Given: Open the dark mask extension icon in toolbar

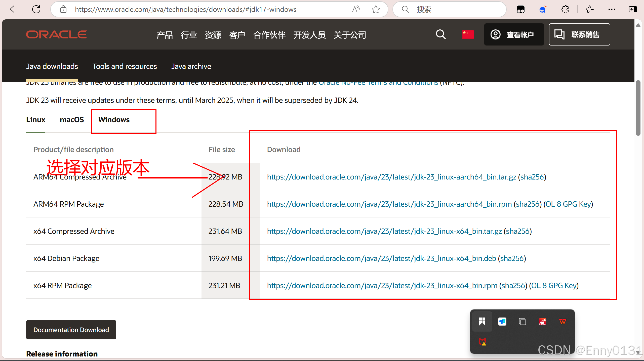Looking at the screenshot, I should 520,10.
